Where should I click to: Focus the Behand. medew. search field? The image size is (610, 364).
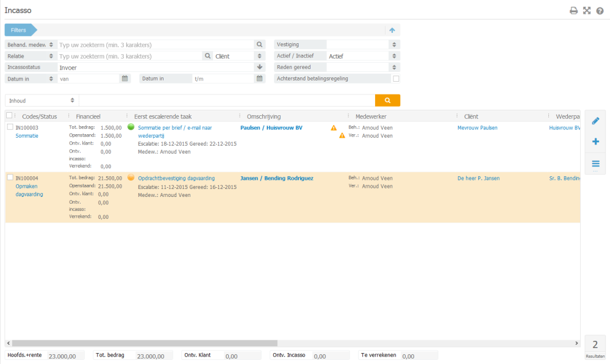[x=156, y=45]
